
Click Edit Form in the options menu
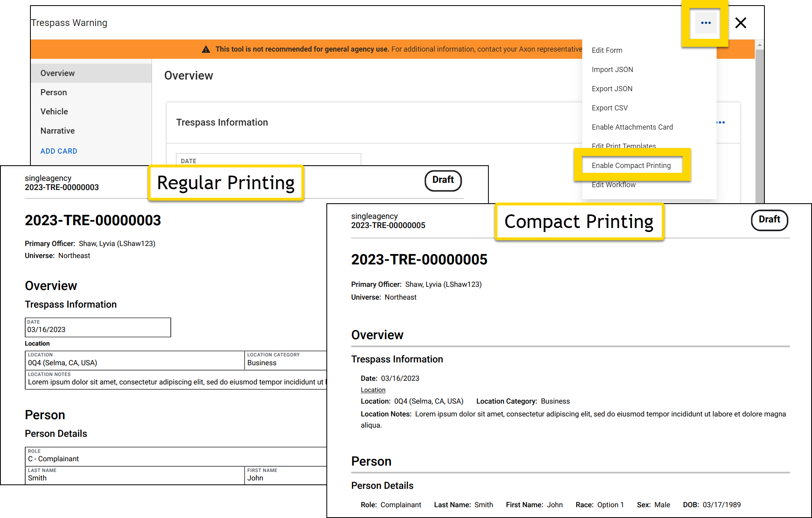pos(607,50)
